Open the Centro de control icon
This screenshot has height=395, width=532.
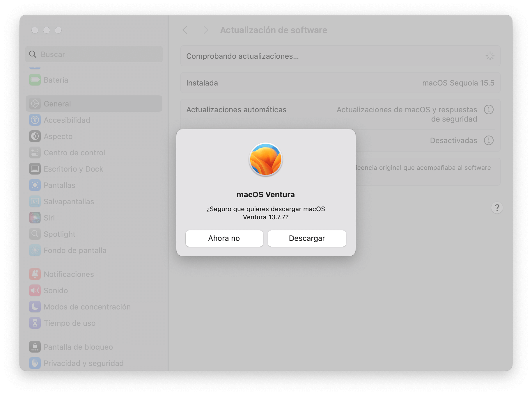(x=35, y=152)
